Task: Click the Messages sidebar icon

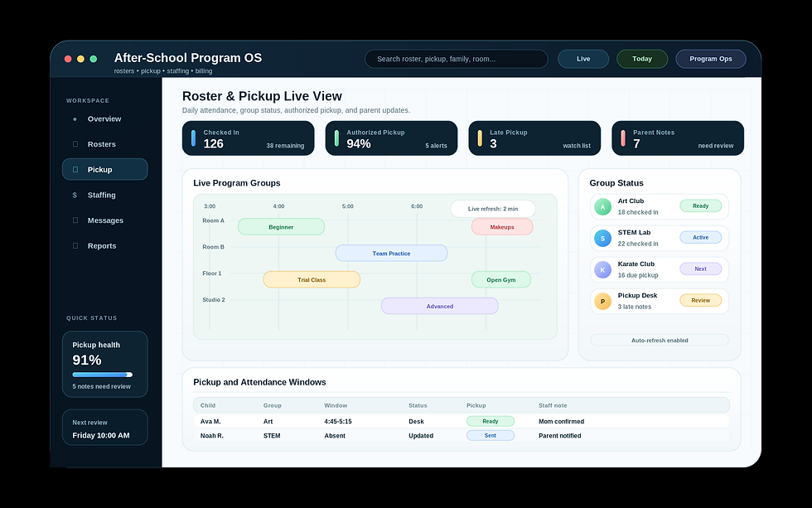Action: (x=75, y=220)
